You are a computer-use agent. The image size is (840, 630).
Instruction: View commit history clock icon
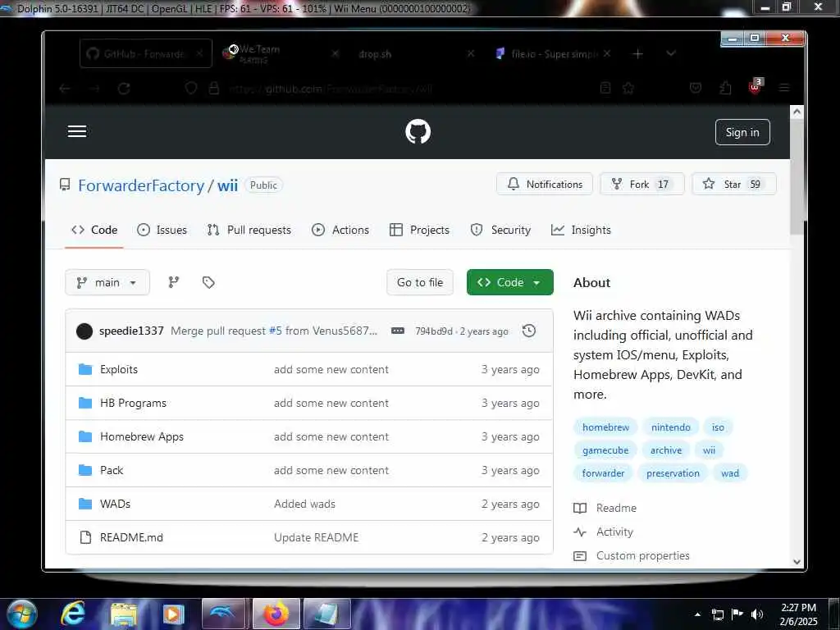click(529, 331)
